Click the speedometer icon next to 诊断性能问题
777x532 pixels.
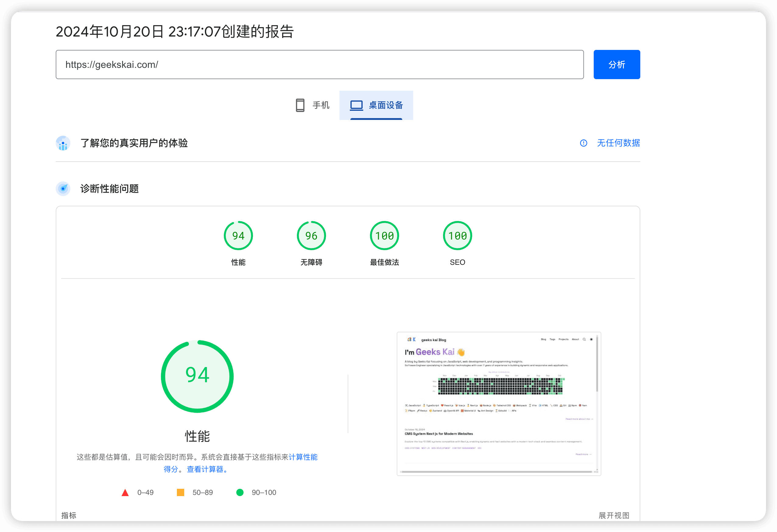click(63, 188)
